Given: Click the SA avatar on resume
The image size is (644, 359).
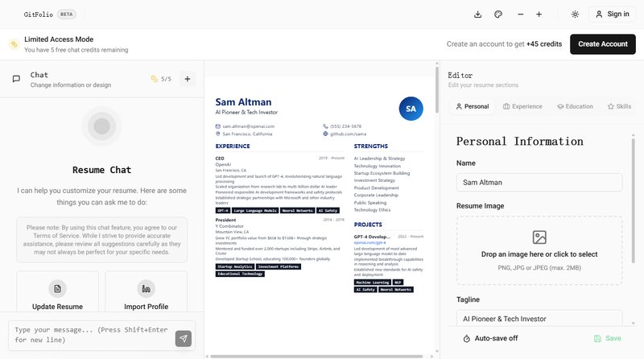Looking at the screenshot, I should pos(411,109).
